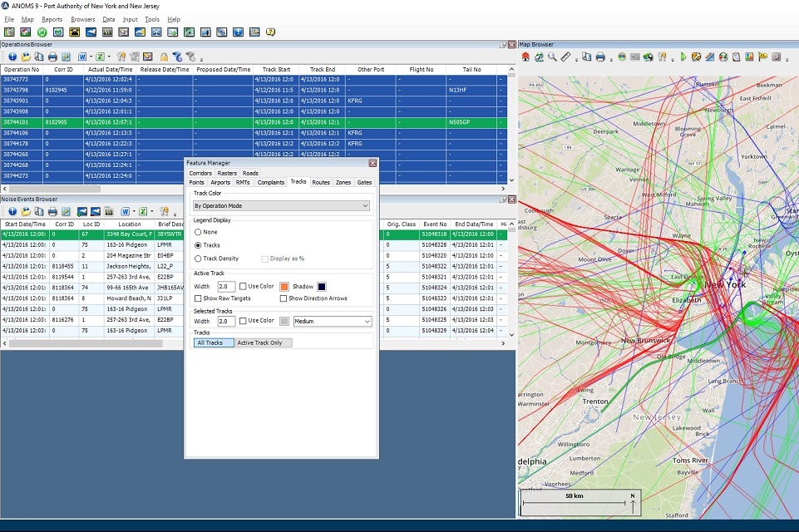This screenshot has width=799, height=532.
Task: Enable Use Color for Active Track
Action: pyautogui.click(x=243, y=287)
